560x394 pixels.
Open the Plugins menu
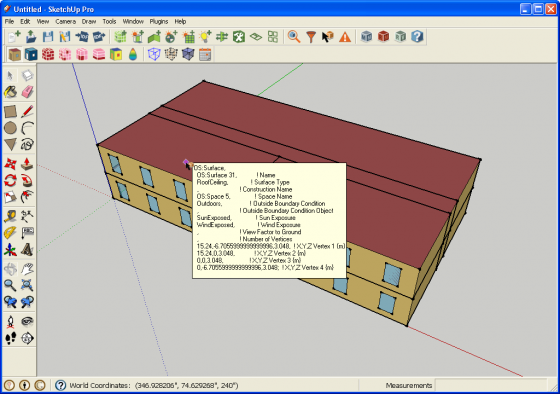point(159,21)
